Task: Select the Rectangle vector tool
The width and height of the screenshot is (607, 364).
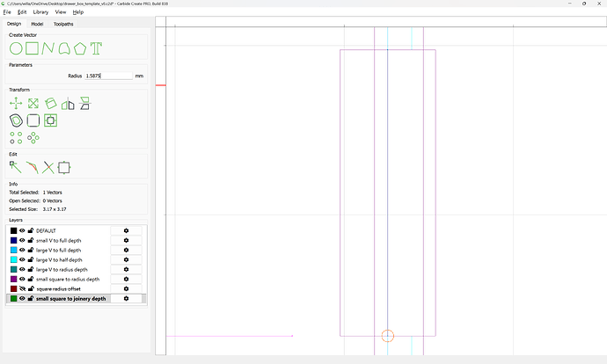Action: coord(33,48)
